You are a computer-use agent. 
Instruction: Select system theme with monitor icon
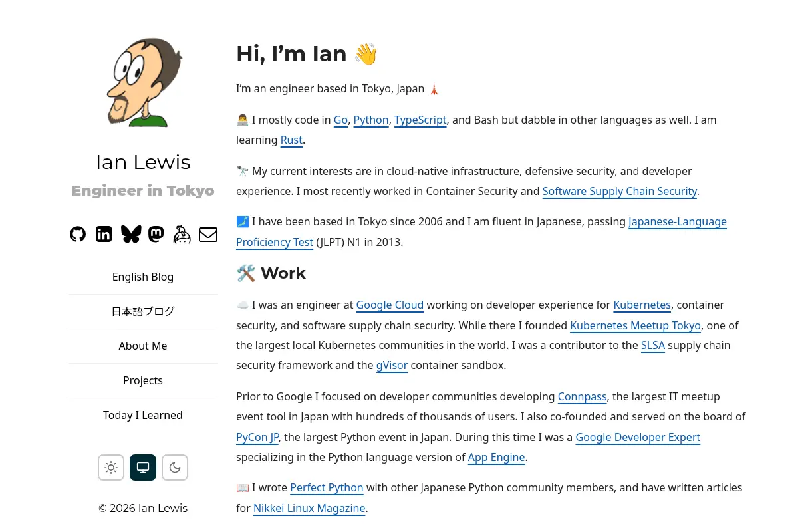(143, 467)
